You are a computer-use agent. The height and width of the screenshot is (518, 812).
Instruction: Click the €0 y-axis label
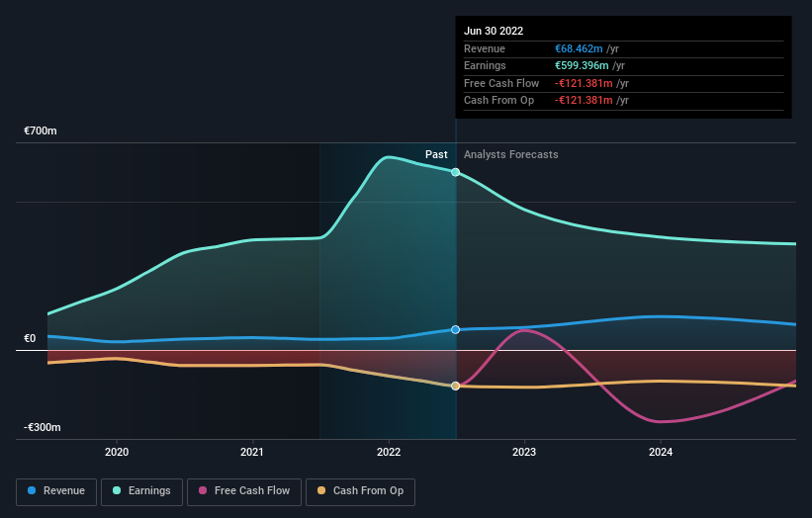pos(30,338)
